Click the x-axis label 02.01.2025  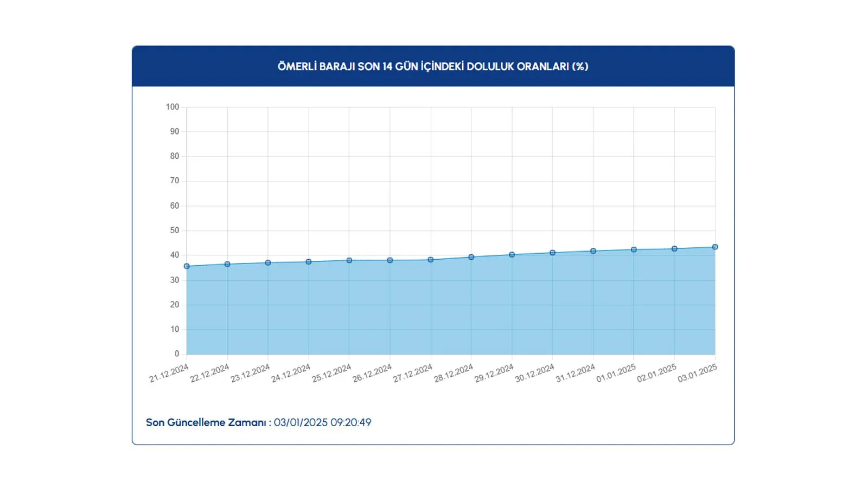tap(656, 373)
